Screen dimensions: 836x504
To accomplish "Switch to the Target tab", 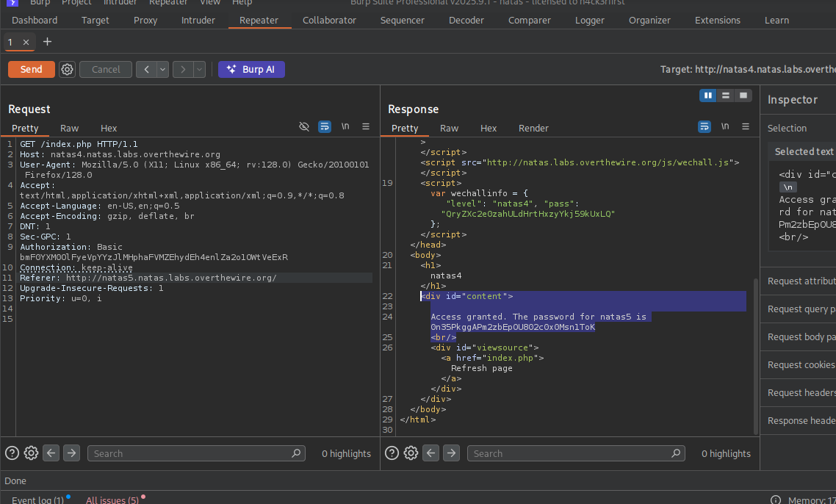I will pos(96,21).
